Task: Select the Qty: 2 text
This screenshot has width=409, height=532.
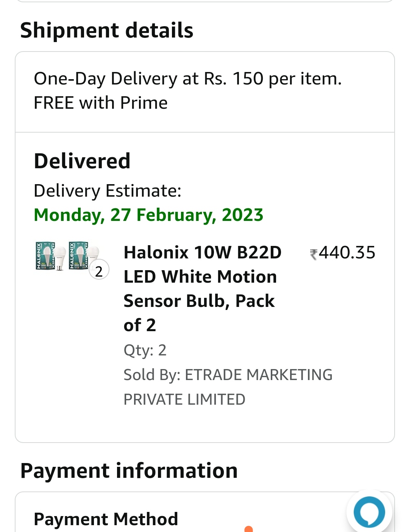Action: [145, 350]
